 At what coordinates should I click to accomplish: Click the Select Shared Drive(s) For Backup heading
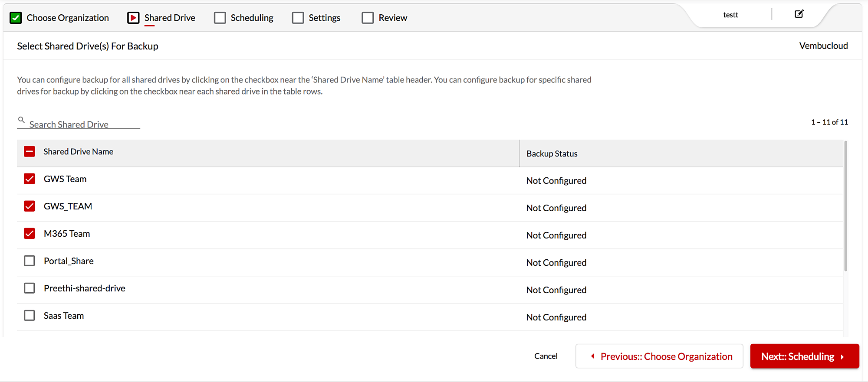[x=88, y=46]
